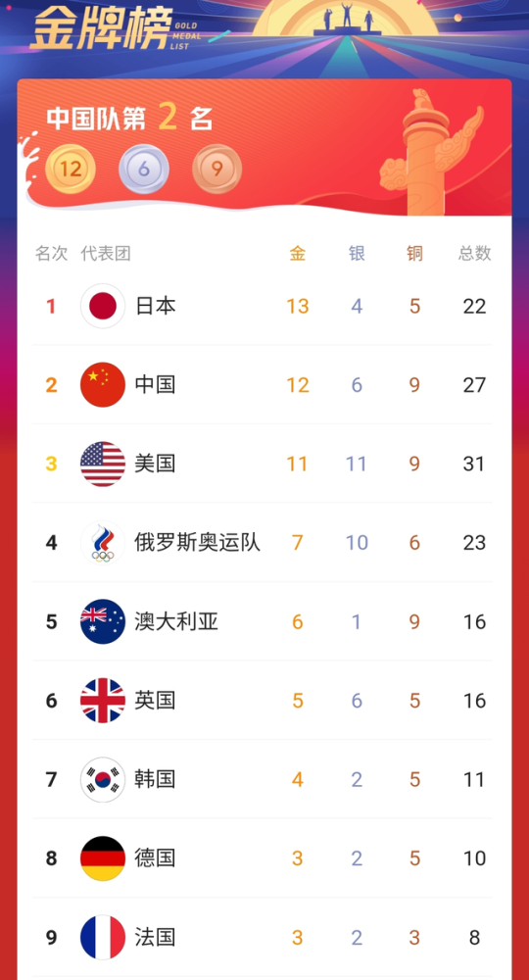Image resolution: width=529 pixels, height=980 pixels.
Task: Tap the Germany flag icon
Action: coord(103,858)
